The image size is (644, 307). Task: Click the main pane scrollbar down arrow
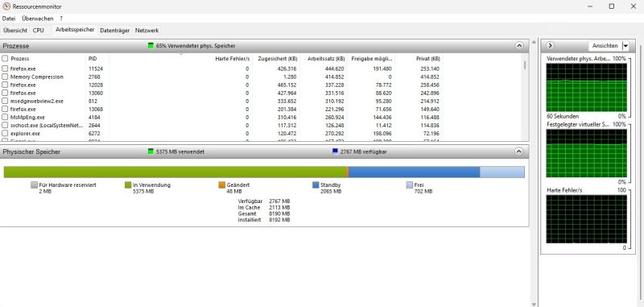pyautogui.click(x=534, y=304)
